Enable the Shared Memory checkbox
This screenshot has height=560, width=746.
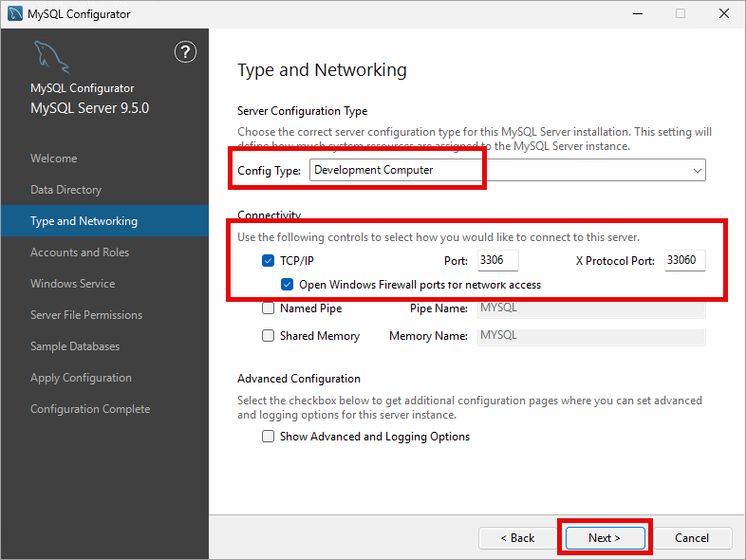pyautogui.click(x=268, y=336)
